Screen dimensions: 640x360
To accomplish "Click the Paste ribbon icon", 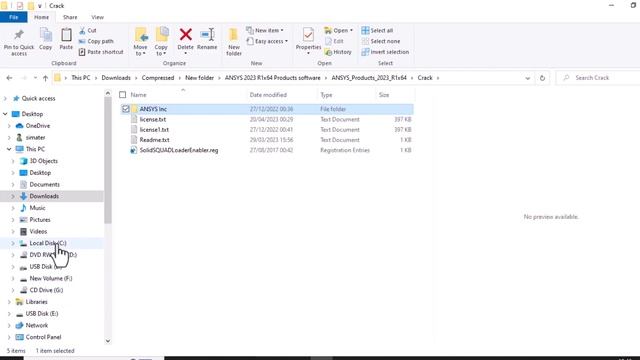I will 66,35.
